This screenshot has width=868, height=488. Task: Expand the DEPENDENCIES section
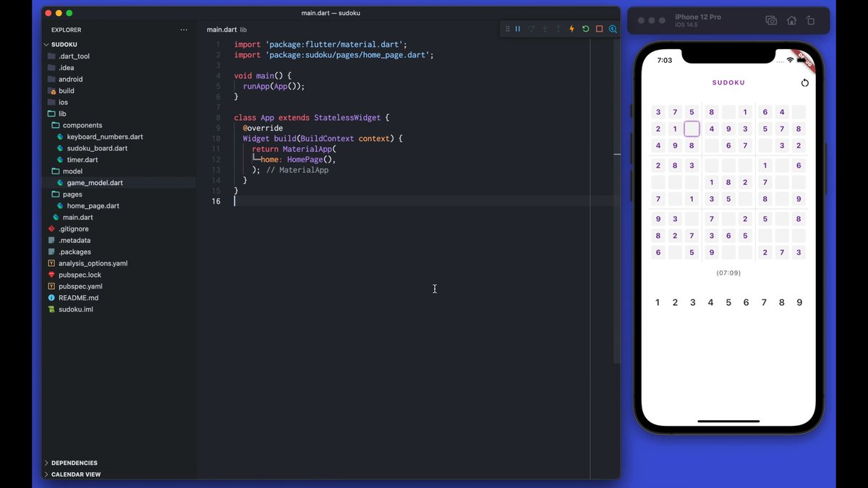(74, 463)
